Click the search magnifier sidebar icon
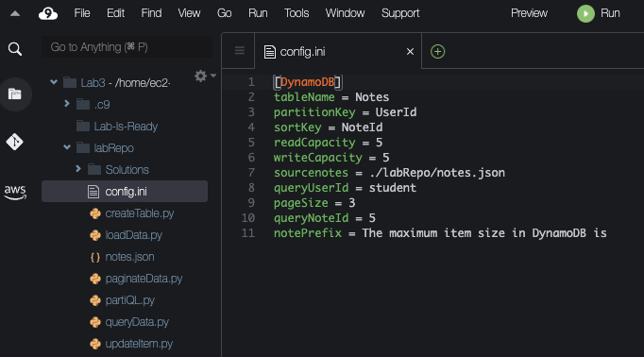The width and height of the screenshot is (644, 357). (15, 49)
